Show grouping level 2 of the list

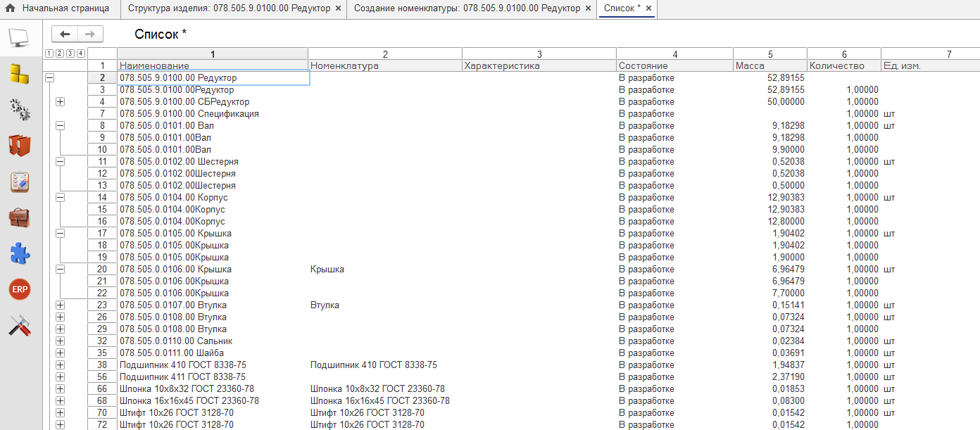pos(60,53)
